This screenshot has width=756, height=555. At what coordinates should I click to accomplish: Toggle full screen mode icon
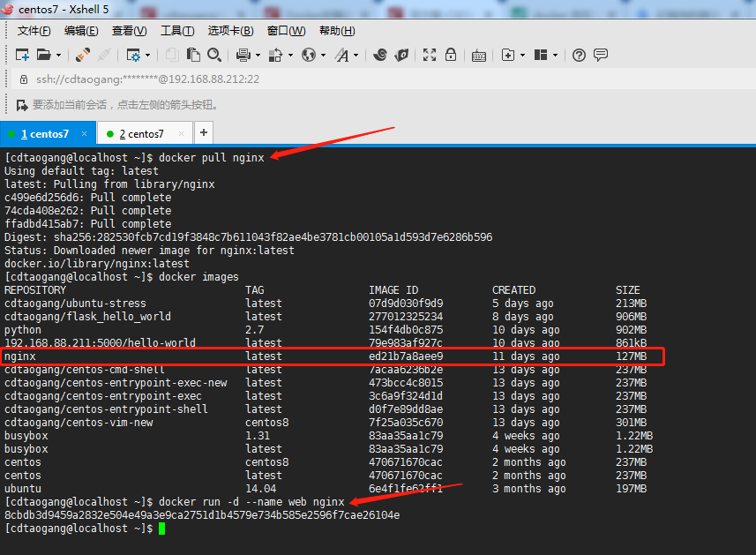point(430,55)
